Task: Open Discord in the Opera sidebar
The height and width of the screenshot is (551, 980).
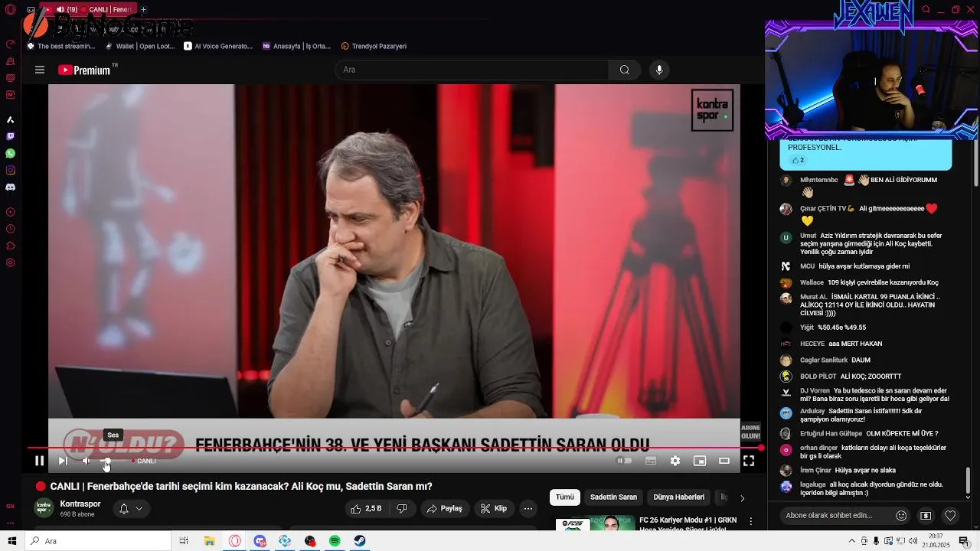Action: click(x=11, y=187)
